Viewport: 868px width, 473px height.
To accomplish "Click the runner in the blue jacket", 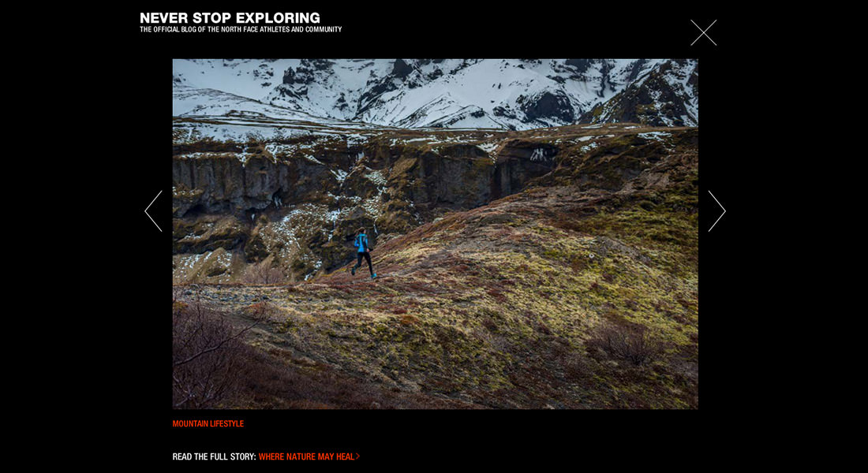I will coord(363,253).
